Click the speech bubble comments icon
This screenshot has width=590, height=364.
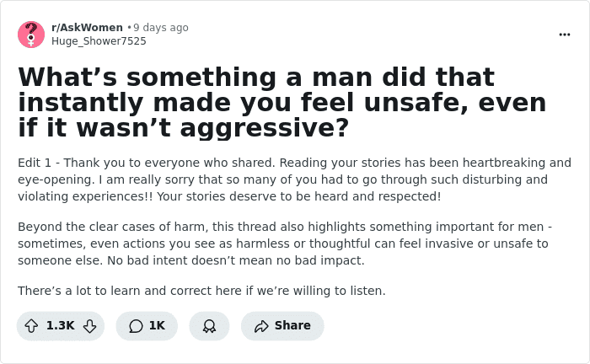pos(136,326)
